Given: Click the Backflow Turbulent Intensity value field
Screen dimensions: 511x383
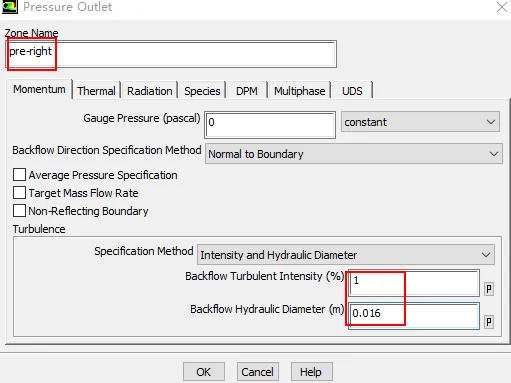Looking at the screenshot, I should pos(414,283).
